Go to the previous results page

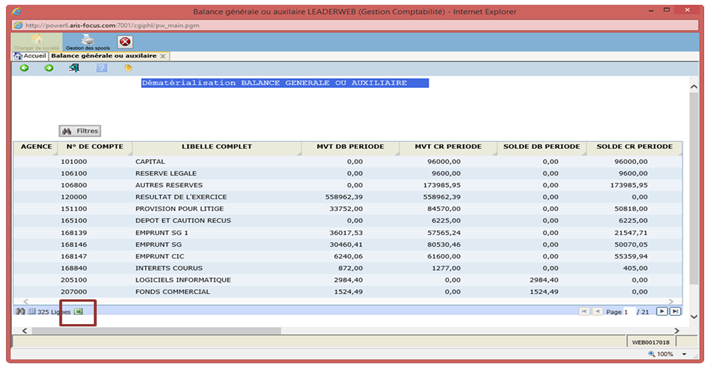tap(597, 311)
